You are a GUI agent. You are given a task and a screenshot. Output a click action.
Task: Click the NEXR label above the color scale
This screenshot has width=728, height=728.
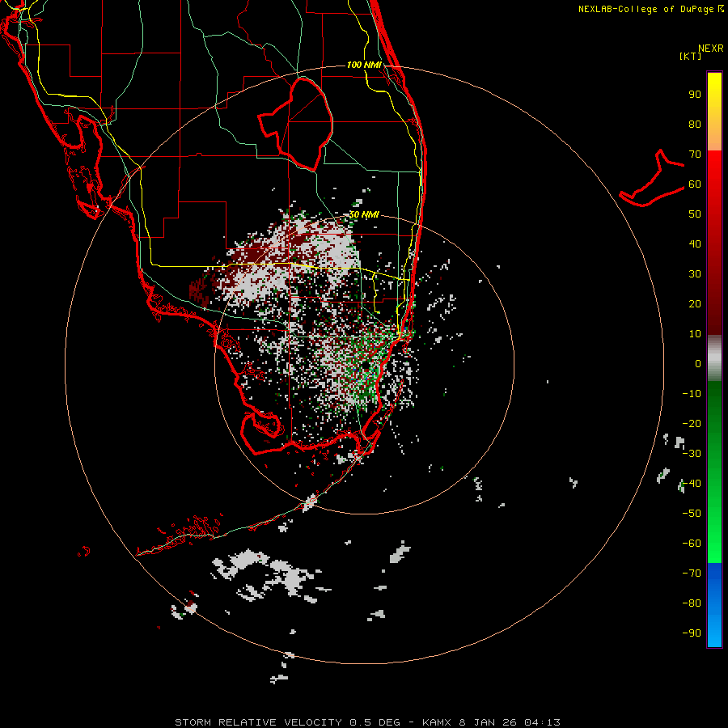coord(711,49)
